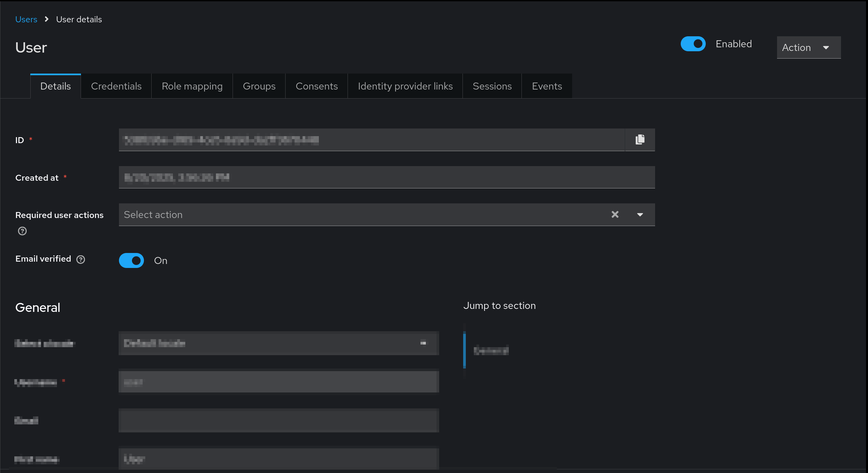868x473 pixels.
Task: Open help for Required user actions
Action: click(22, 231)
